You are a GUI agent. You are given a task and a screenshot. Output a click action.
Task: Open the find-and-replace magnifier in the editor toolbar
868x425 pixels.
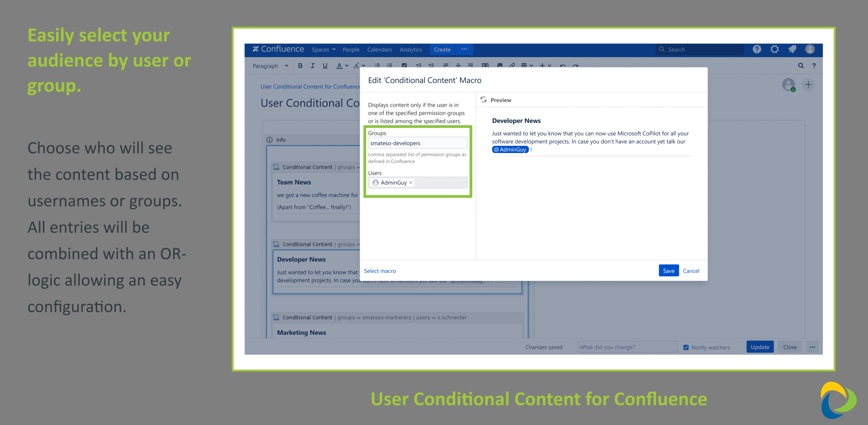tap(801, 66)
